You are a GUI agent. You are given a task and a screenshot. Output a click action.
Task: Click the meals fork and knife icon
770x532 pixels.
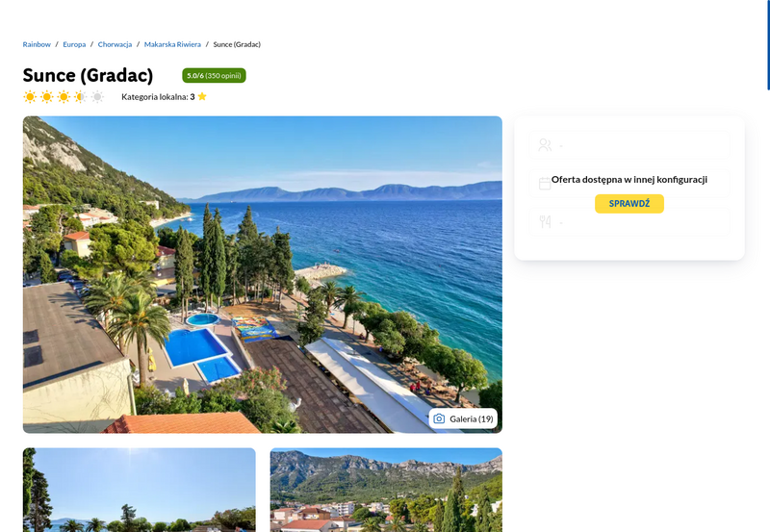pos(545,222)
